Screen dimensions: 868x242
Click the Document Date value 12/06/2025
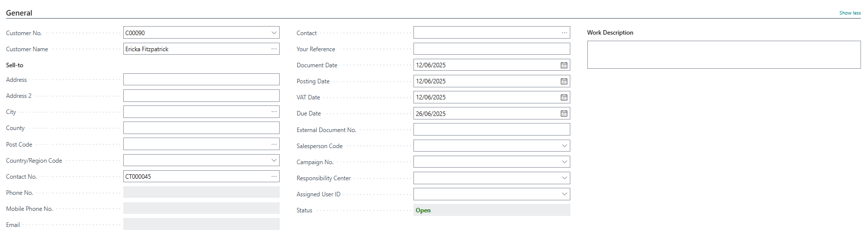coord(430,65)
